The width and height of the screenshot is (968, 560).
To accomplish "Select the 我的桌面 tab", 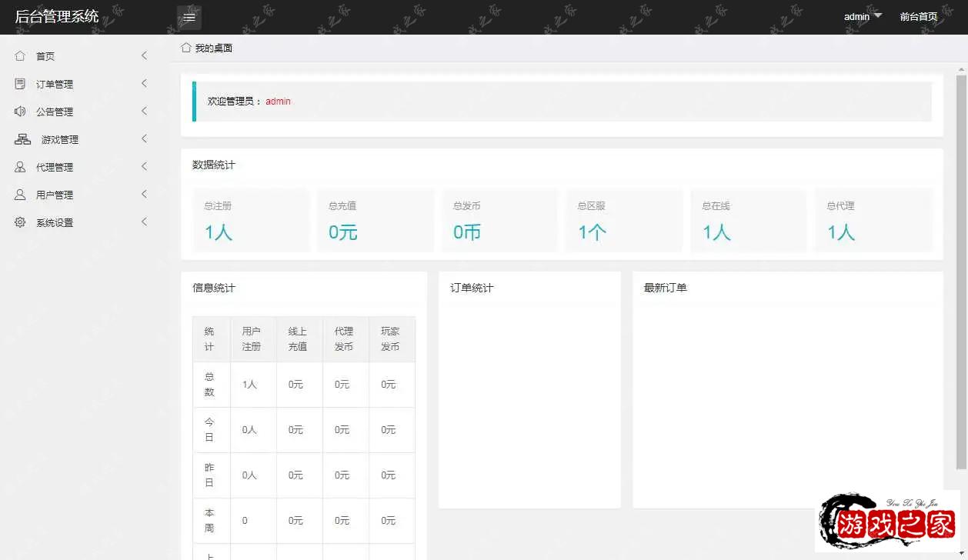I will tap(213, 48).
